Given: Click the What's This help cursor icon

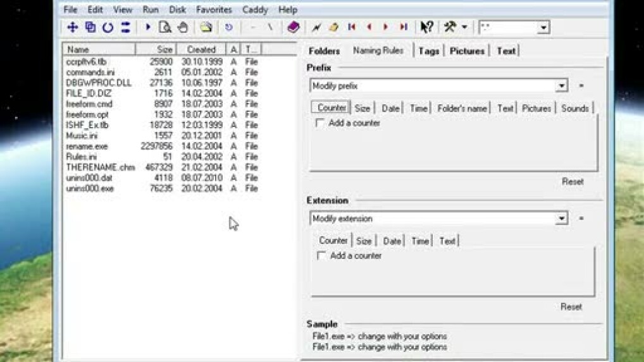Looking at the screenshot, I should click(426, 27).
